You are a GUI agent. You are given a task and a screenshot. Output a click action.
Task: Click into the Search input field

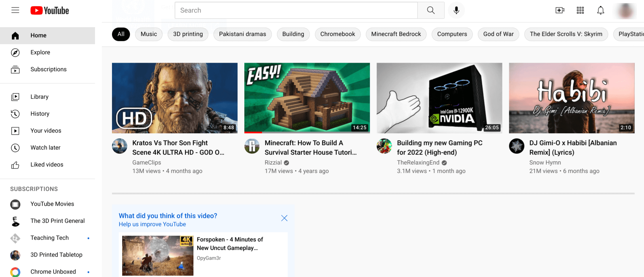click(296, 10)
